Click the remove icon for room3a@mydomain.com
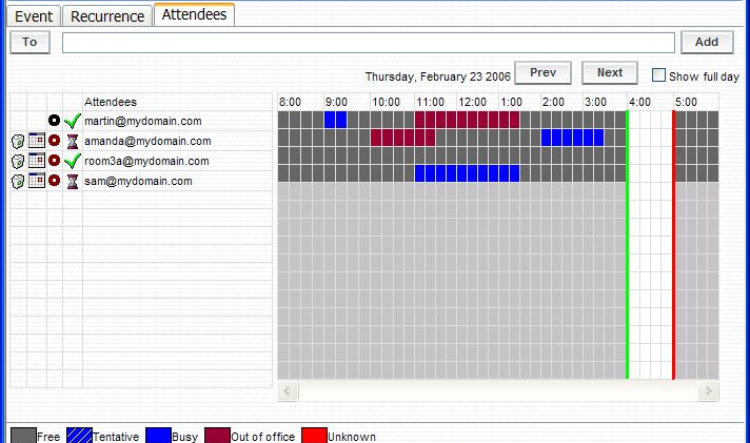750x443 pixels. click(x=18, y=161)
